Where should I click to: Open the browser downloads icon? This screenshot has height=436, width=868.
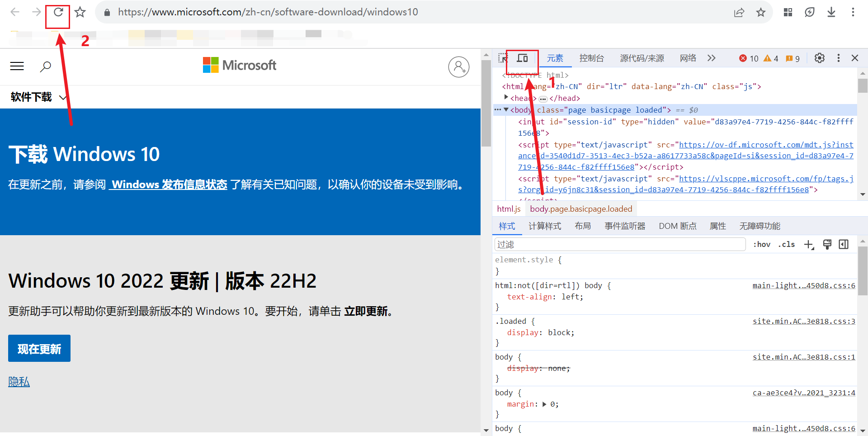[x=831, y=12]
